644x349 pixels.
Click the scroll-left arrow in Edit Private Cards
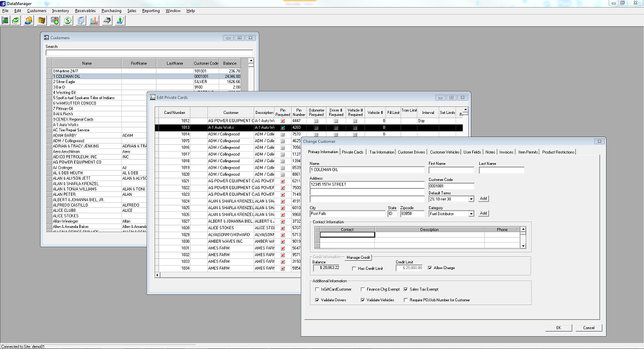157,275
